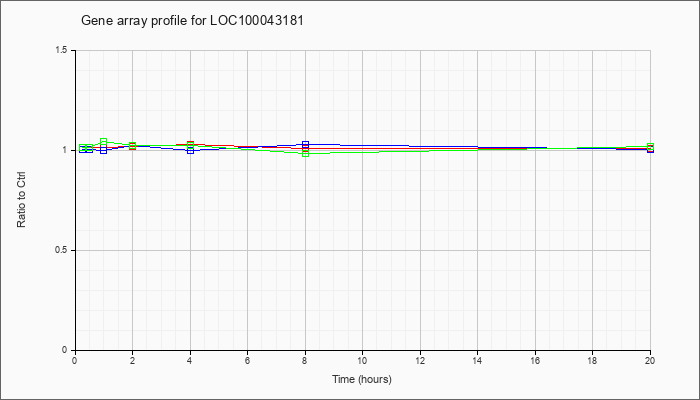
Task: Select the 14 tick label on the time axis
Action: 477,360
